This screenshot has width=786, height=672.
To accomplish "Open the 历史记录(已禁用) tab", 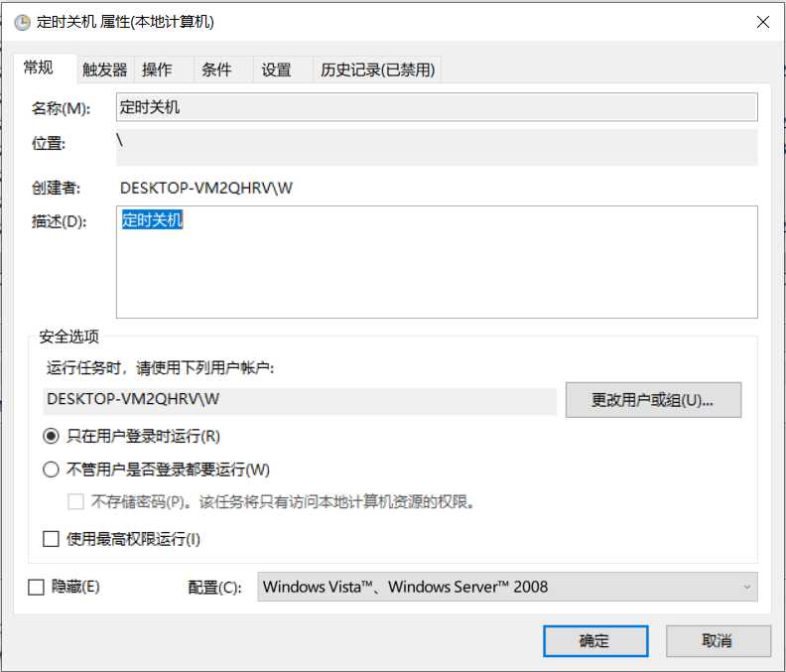I will tap(377, 69).
